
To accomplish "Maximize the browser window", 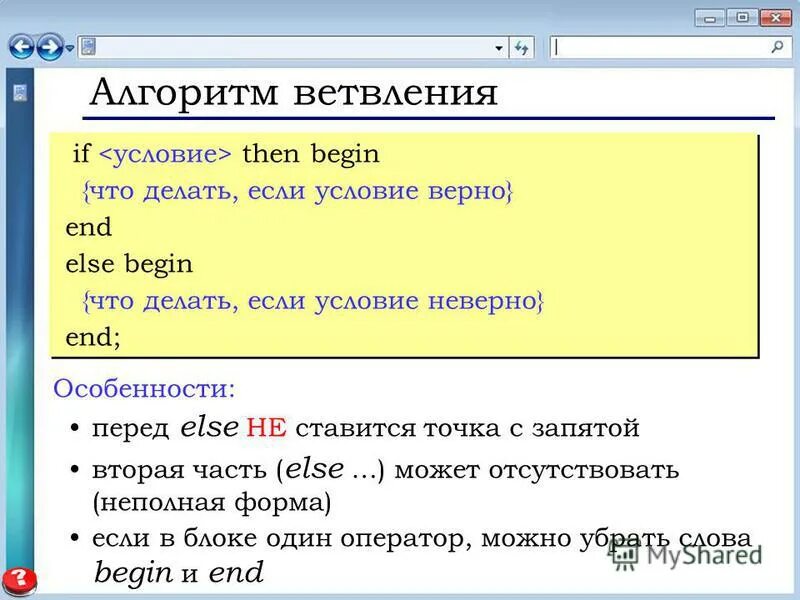I will click(x=742, y=18).
